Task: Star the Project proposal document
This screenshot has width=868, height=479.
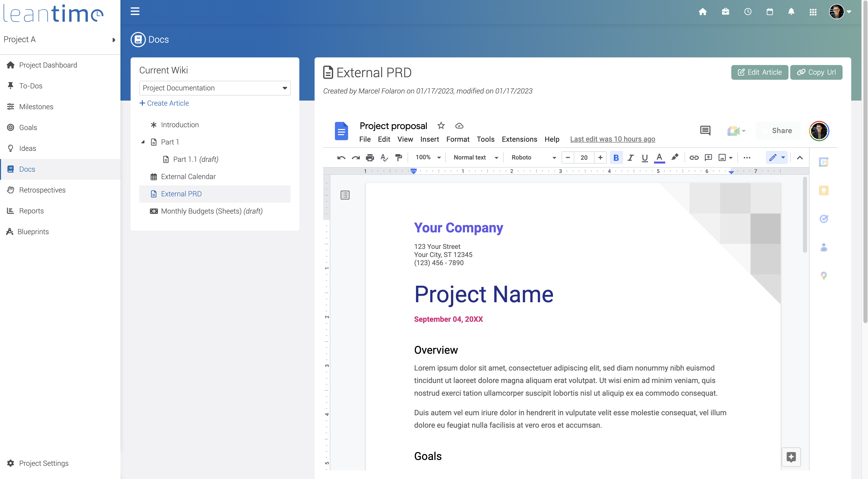Action: (441, 126)
